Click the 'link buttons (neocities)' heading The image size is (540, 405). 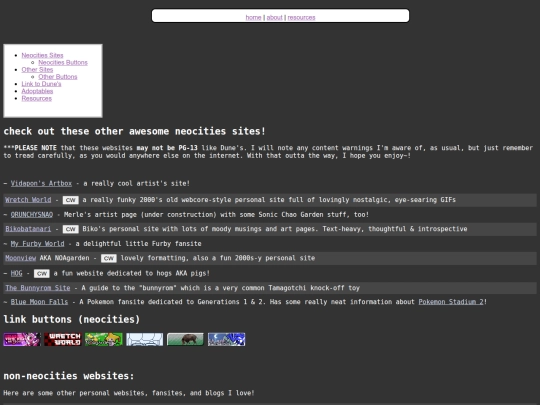72,320
